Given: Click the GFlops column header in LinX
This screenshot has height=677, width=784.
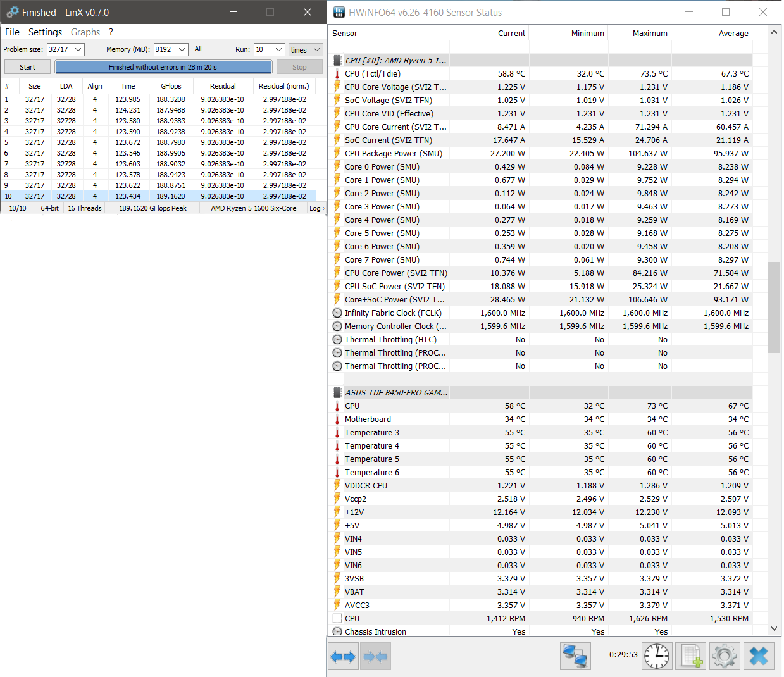Looking at the screenshot, I should (x=171, y=86).
